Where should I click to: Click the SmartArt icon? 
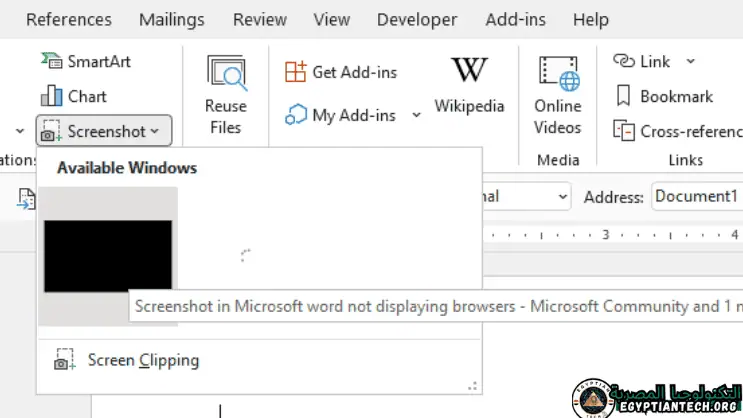(52, 62)
